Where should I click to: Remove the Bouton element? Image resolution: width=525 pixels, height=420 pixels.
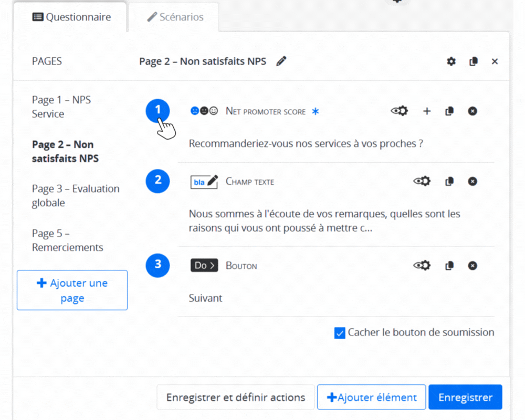472,266
